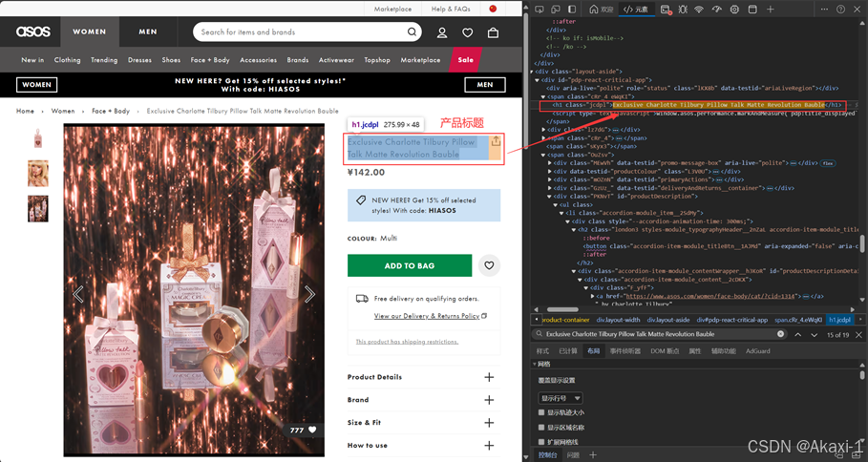
Task: Open the Console tool icon with error badge
Action: point(666,10)
